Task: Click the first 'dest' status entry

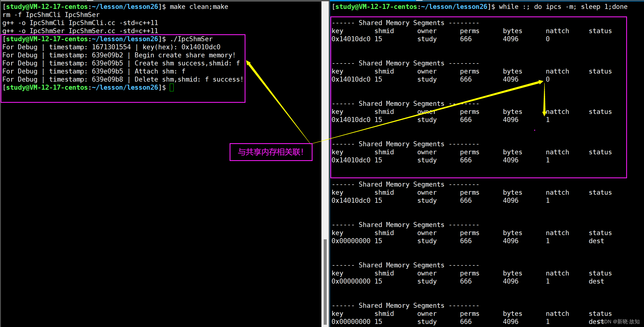Action: [x=596, y=241]
